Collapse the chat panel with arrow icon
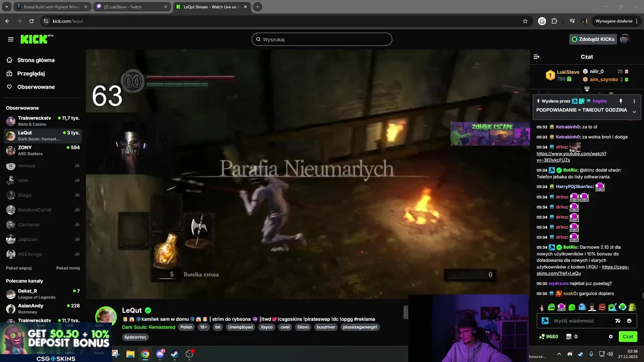 pyautogui.click(x=537, y=57)
